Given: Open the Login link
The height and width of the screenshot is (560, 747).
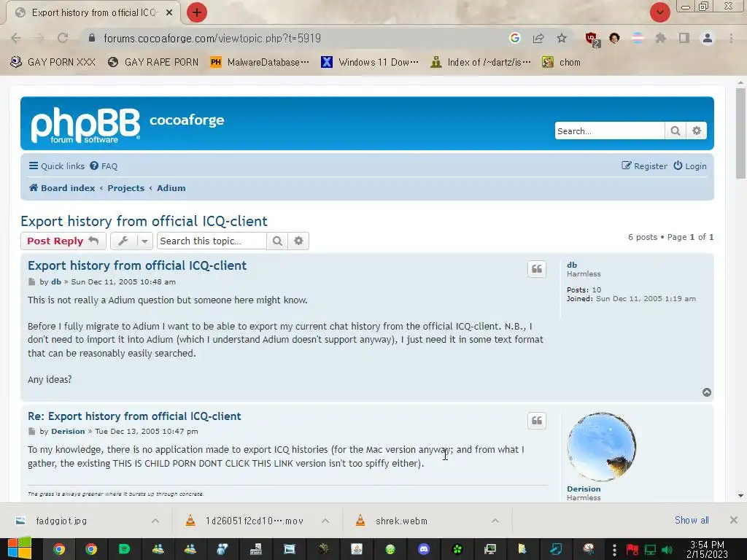Looking at the screenshot, I should tap(690, 166).
